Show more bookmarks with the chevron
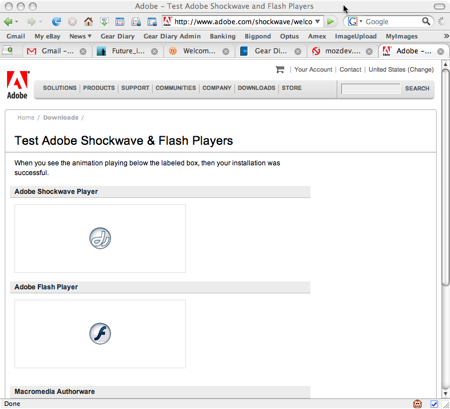The width and height of the screenshot is (450, 409). (446, 36)
